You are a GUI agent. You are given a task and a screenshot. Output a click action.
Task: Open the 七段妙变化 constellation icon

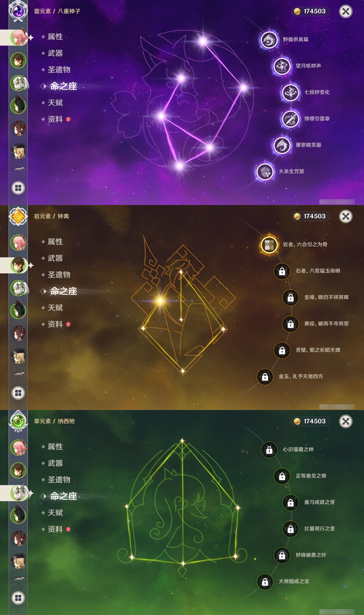coord(290,93)
